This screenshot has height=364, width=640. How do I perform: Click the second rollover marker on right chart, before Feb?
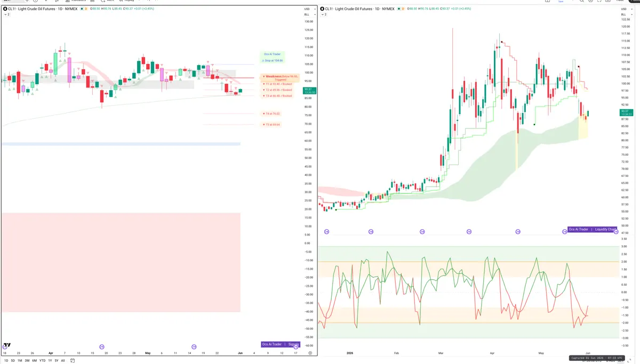[371, 231]
